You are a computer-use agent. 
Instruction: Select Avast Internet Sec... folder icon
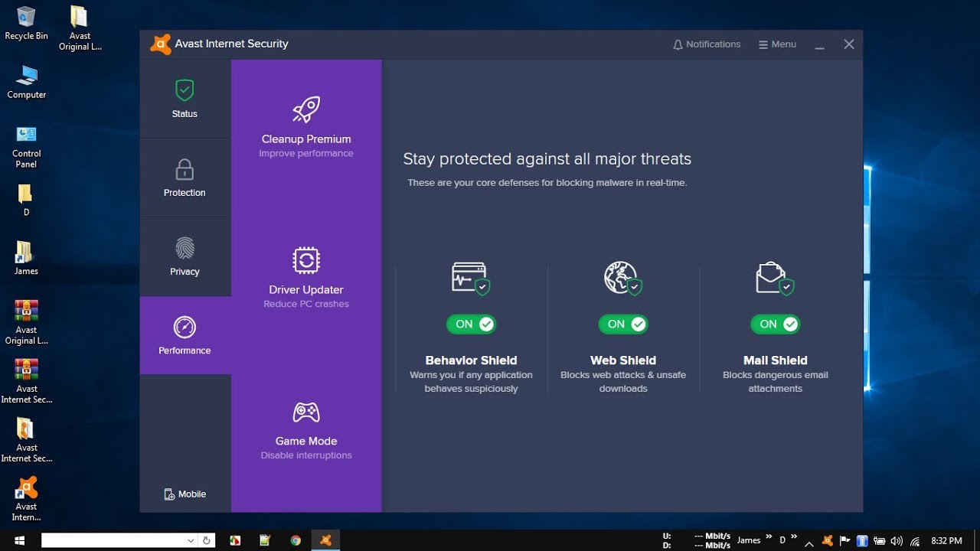pyautogui.click(x=27, y=440)
